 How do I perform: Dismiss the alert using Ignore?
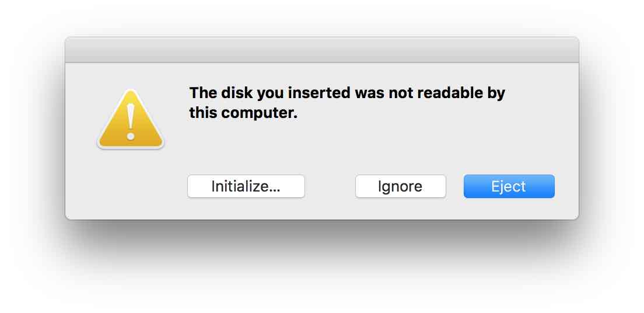tap(400, 186)
